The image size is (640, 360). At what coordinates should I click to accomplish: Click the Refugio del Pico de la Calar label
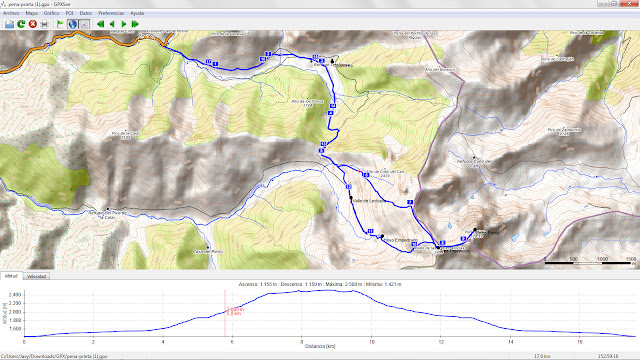[108, 215]
